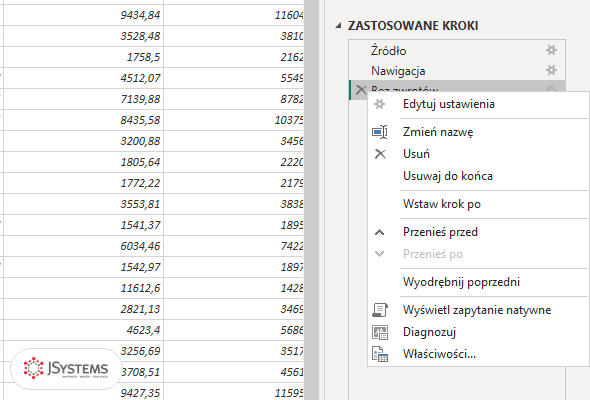Select cell with value 1758,5

pos(84,57)
